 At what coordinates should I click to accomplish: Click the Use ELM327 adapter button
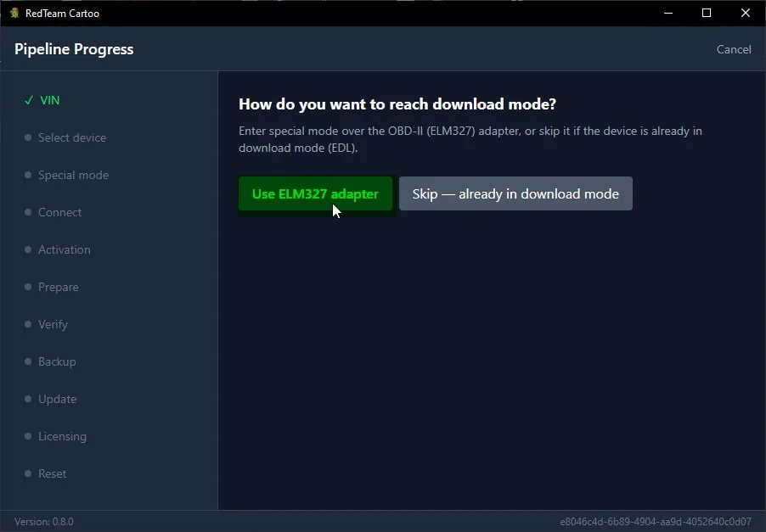point(316,193)
